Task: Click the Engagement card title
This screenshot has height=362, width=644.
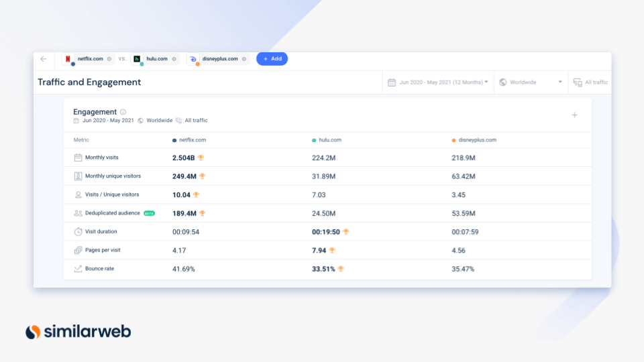Action: pyautogui.click(x=95, y=112)
